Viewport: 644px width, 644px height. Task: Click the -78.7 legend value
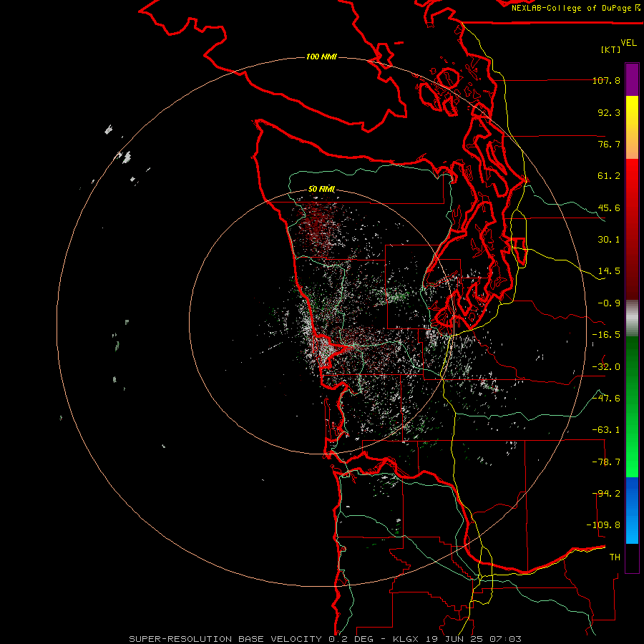606,462
